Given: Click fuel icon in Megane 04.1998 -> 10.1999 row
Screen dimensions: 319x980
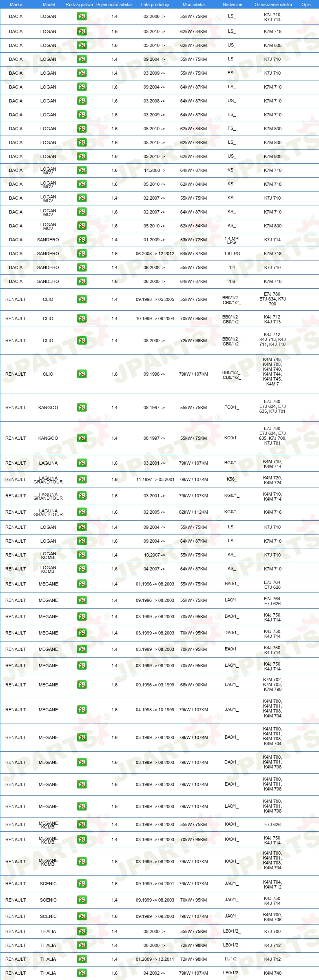Looking at the screenshot, I should pos(82,710).
